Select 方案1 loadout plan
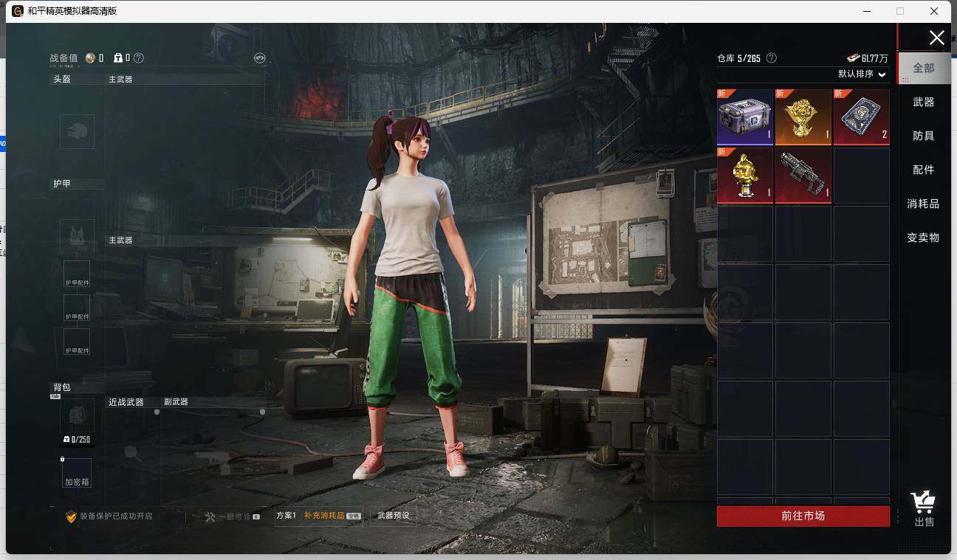Viewport: 957px width, 560px height. point(286,516)
